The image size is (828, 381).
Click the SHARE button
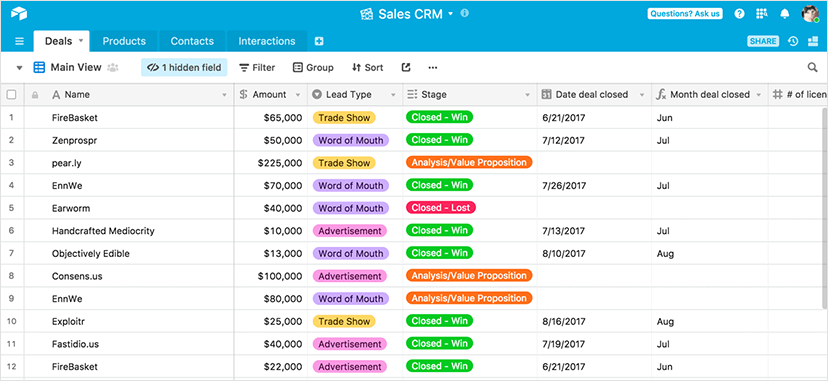tap(763, 41)
